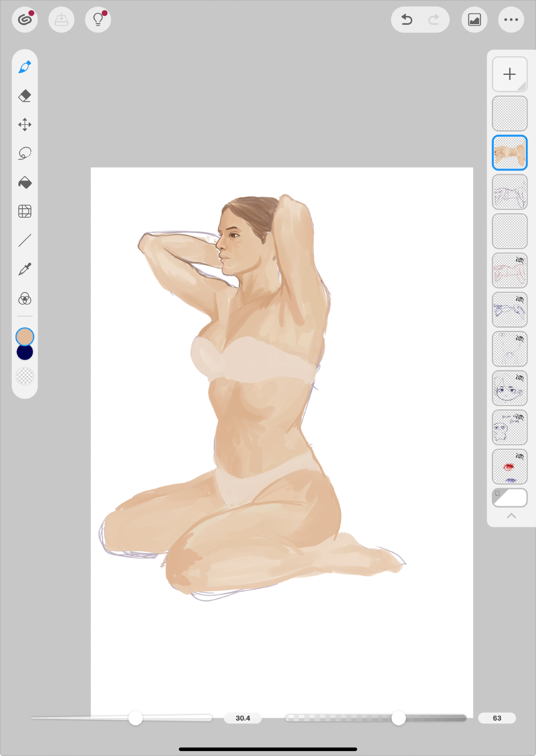Screen dimensions: 536x756
Task: Collapse the layers panel with the chevron
Action: (x=511, y=516)
